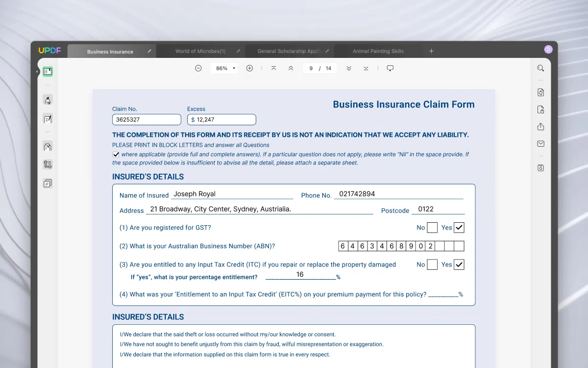This screenshot has height=368, width=588.
Task: Open the Reader view icon in left sidebar
Action: (x=48, y=71)
